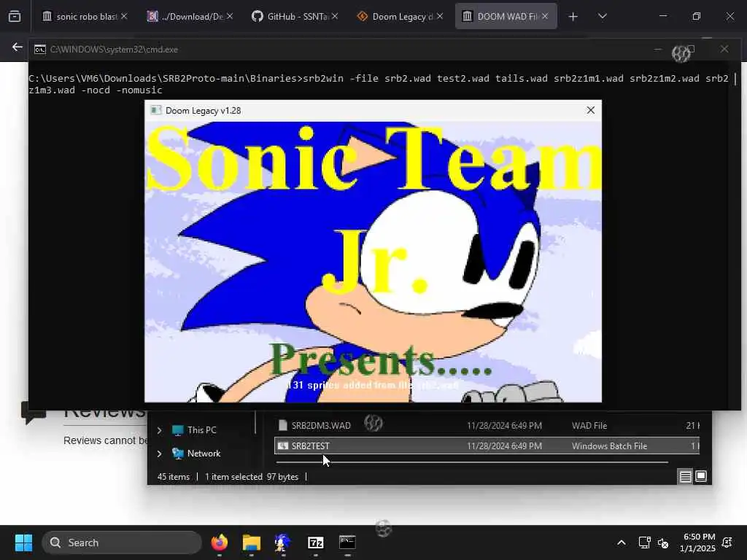
Task: Click the Reviews comment icon on webpage
Action: point(32,413)
